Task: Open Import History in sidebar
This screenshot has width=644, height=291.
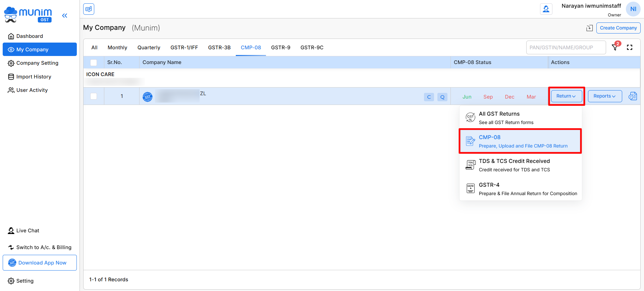Action: coord(40,77)
